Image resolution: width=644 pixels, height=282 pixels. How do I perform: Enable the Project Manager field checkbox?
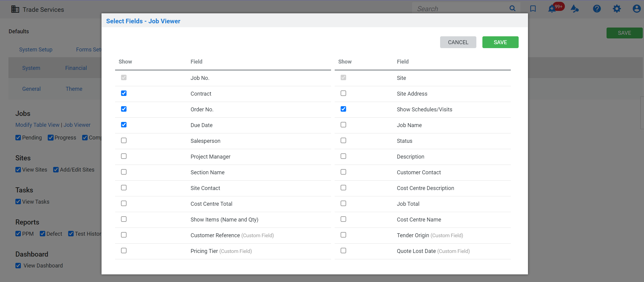(x=124, y=156)
